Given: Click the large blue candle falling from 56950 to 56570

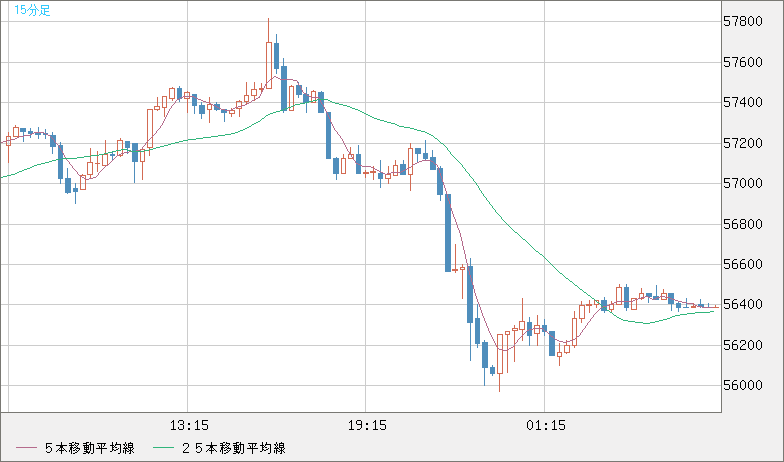Looking at the screenshot, I should click(448, 233).
